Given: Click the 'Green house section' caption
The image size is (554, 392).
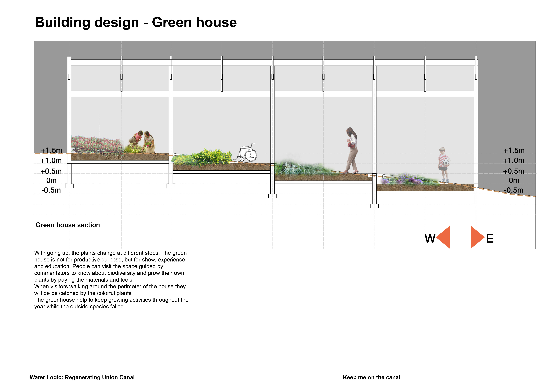Looking at the screenshot, I should (x=68, y=225).
